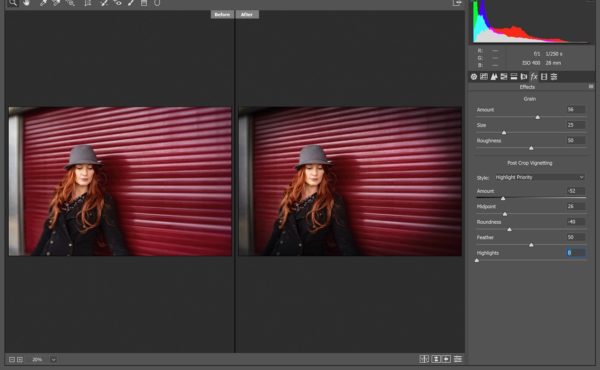Screen dimensions: 600x370
Task: Open the Basic panel tab icon
Action: [x=474, y=77]
